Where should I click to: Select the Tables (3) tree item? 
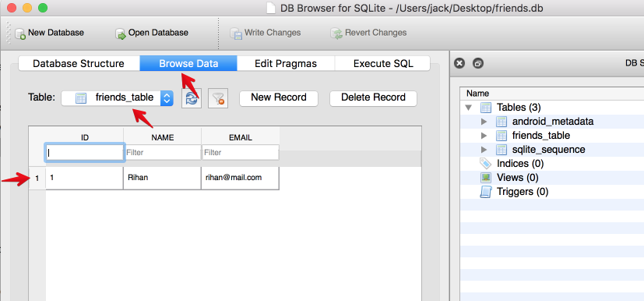click(519, 108)
